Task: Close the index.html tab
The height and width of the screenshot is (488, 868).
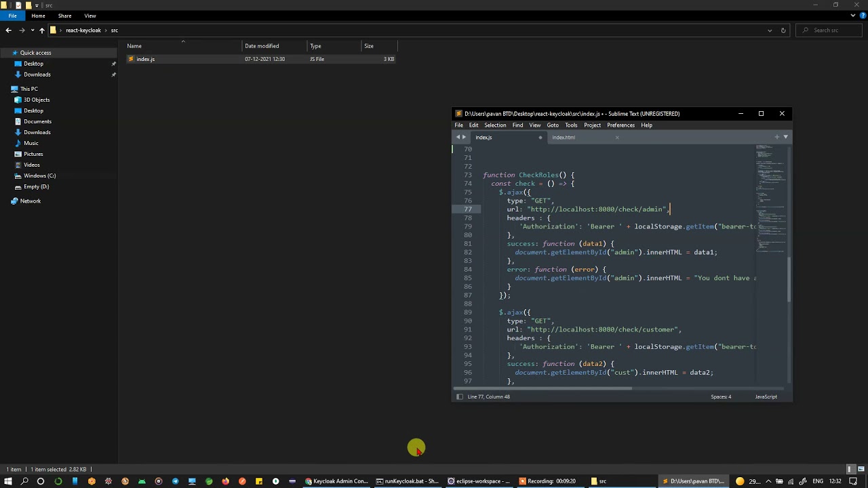Action: point(616,138)
